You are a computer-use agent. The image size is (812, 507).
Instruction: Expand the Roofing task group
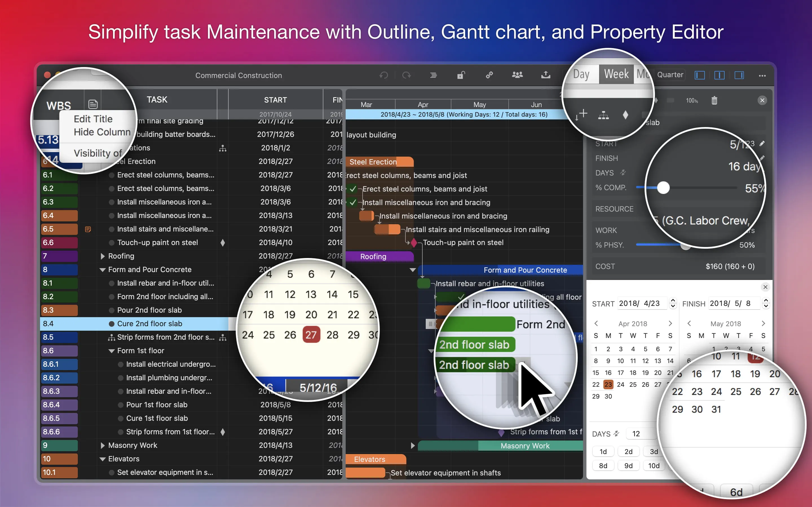103,256
